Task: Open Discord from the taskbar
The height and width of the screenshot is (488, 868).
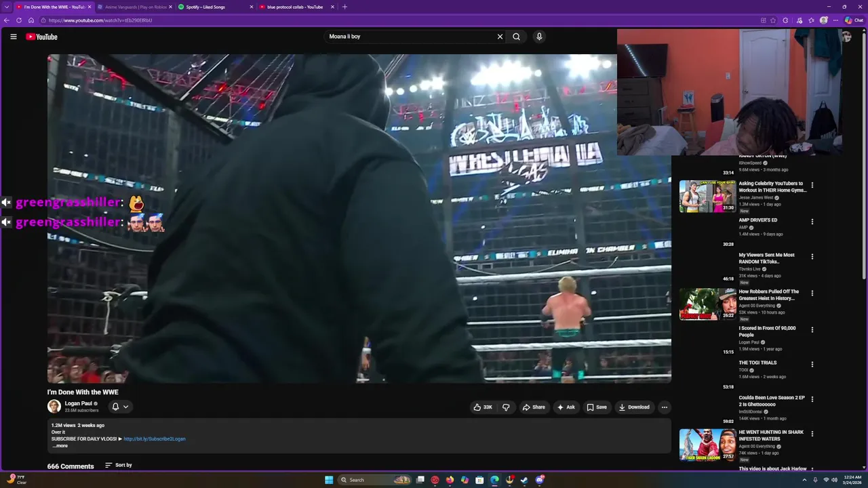Action: (540, 480)
